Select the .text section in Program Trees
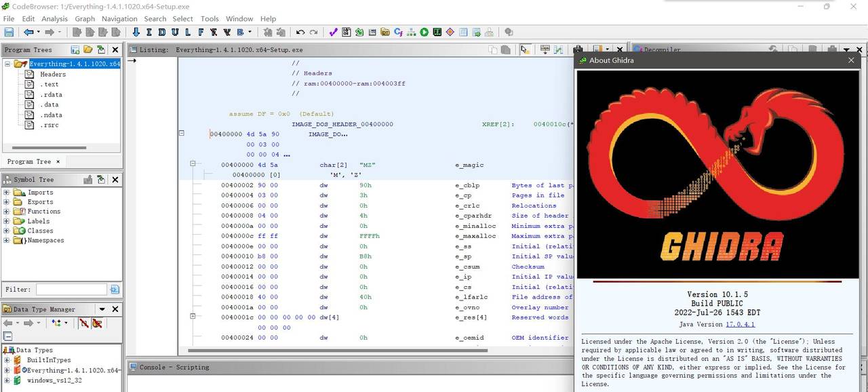Image resolution: width=868 pixels, height=392 pixels. coord(49,84)
